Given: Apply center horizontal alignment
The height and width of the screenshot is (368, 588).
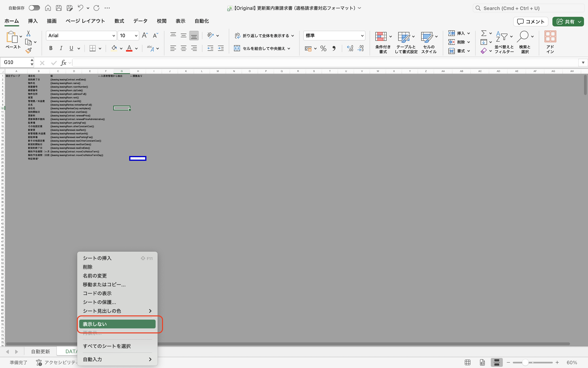Looking at the screenshot, I should [184, 48].
